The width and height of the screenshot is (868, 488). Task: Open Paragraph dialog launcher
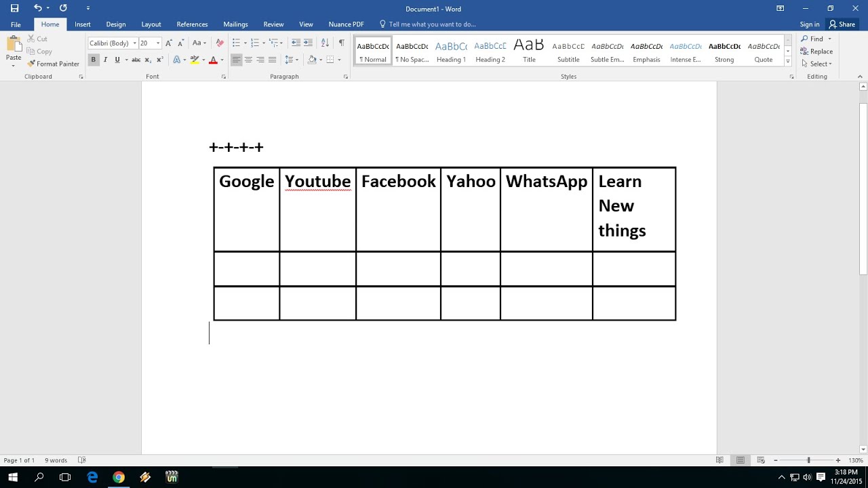coord(345,77)
